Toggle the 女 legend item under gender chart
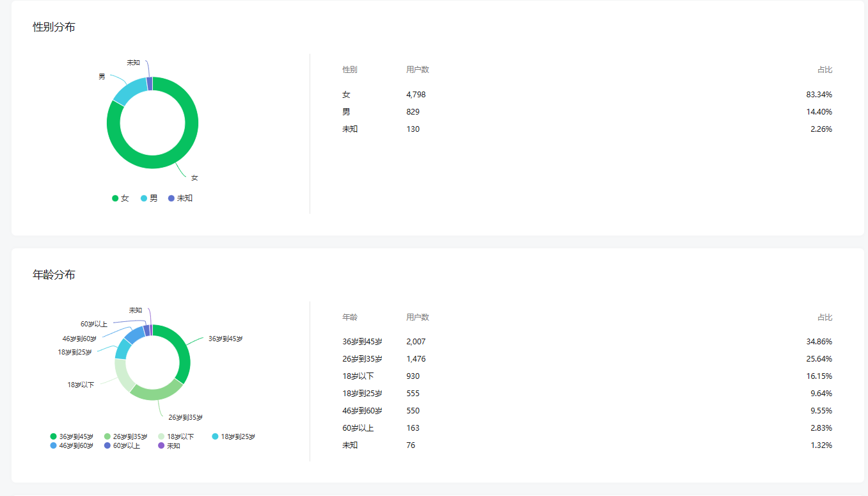 point(120,198)
